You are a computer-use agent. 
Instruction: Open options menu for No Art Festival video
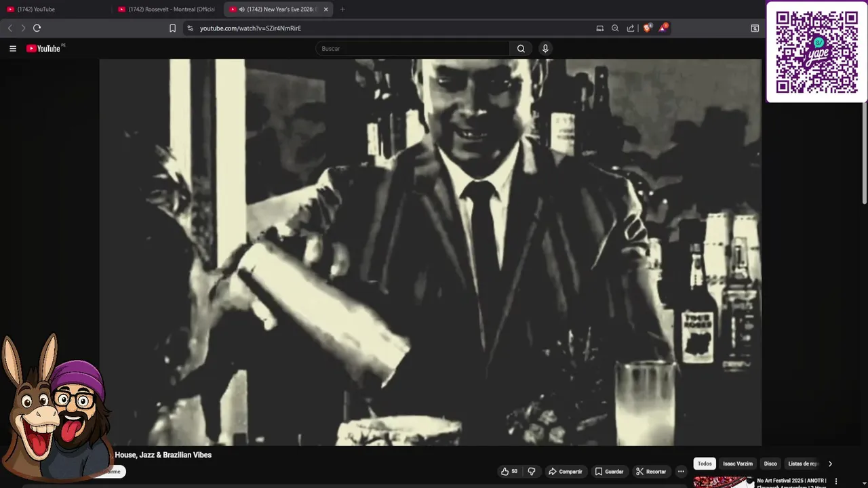[x=836, y=481]
